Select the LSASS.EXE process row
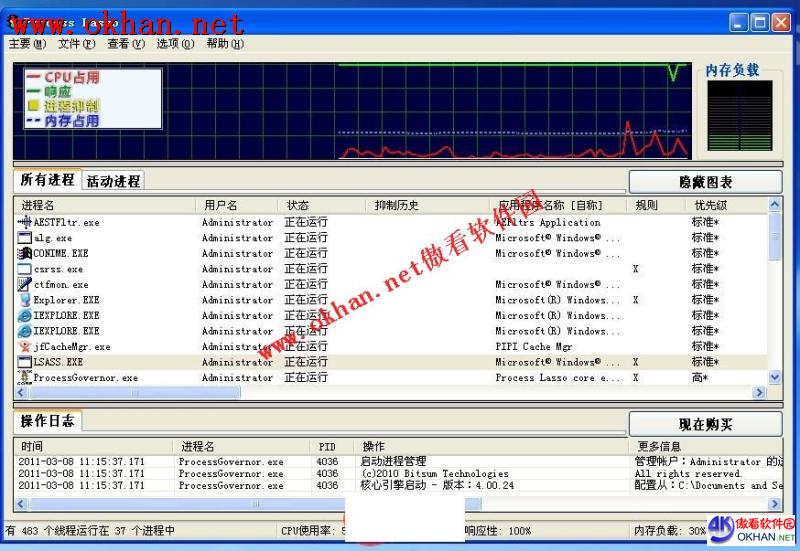The width and height of the screenshot is (800, 551). [391, 362]
